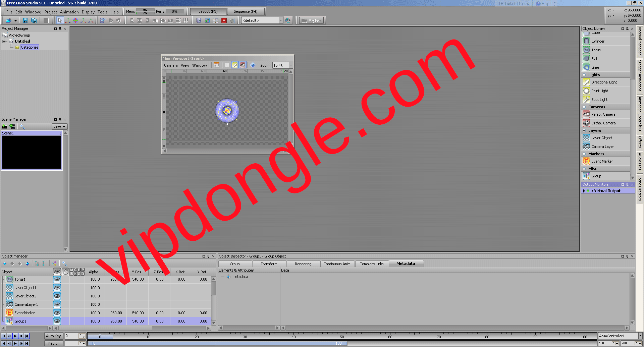Switch to the Transform tab in Object Inspector

click(x=269, y=264)
